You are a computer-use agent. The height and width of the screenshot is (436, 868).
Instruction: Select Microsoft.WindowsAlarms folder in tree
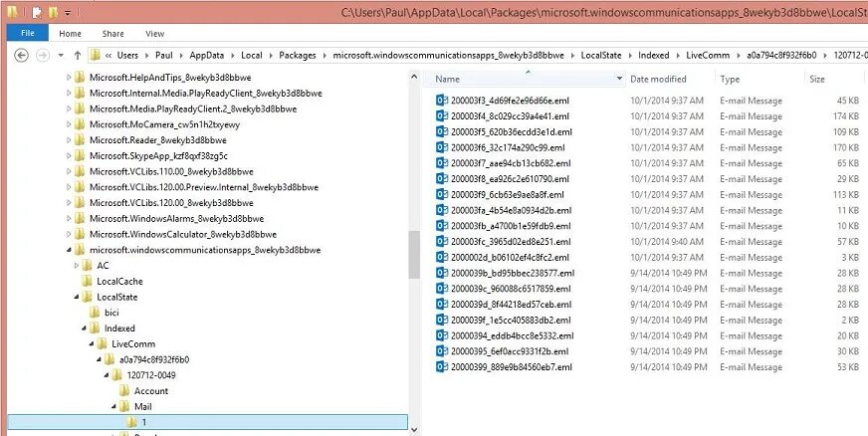(x=176, y=219)
